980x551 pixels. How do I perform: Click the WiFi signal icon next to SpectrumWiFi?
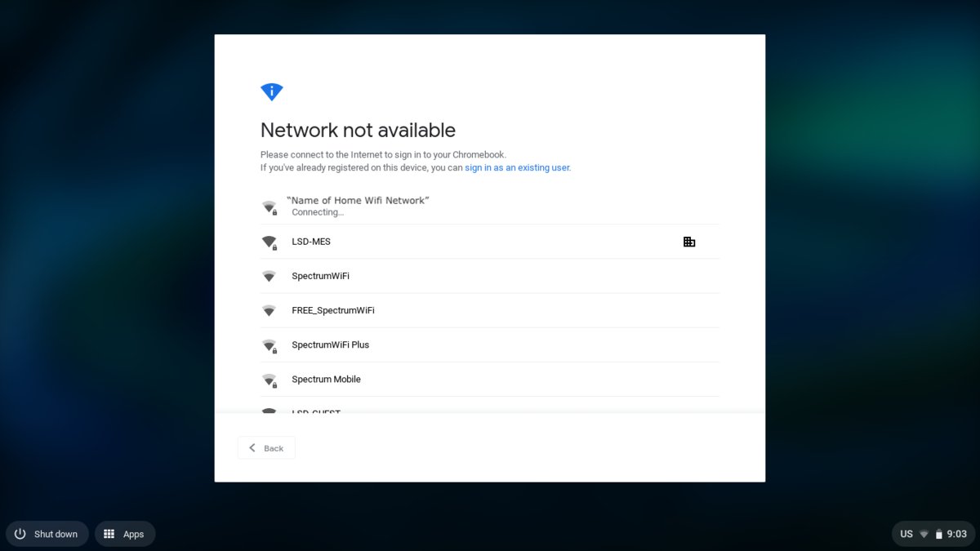click(269, 277)
